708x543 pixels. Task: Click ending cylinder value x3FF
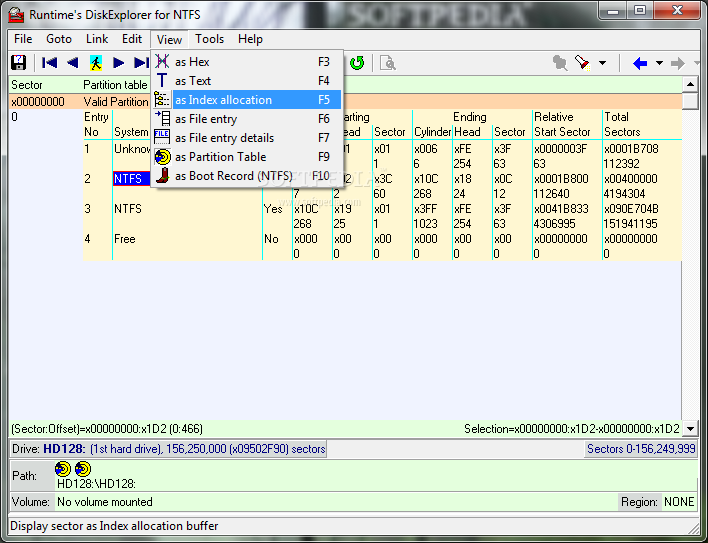click(x=426, y=209)
